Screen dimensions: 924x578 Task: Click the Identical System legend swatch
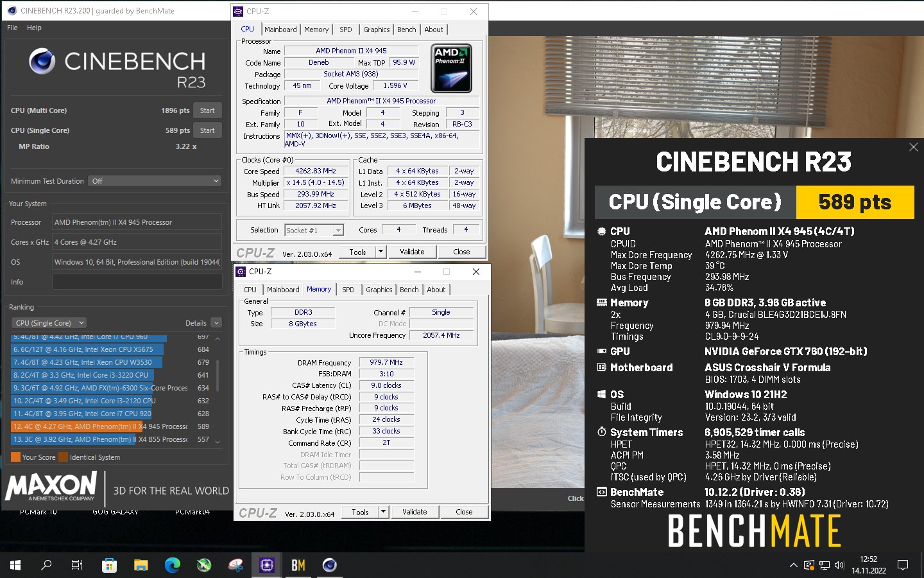point(64,457)
